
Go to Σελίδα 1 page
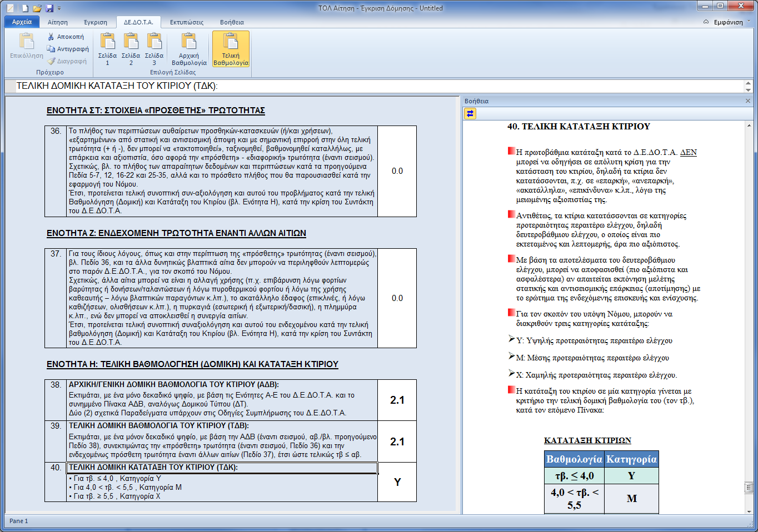(107, 49)
